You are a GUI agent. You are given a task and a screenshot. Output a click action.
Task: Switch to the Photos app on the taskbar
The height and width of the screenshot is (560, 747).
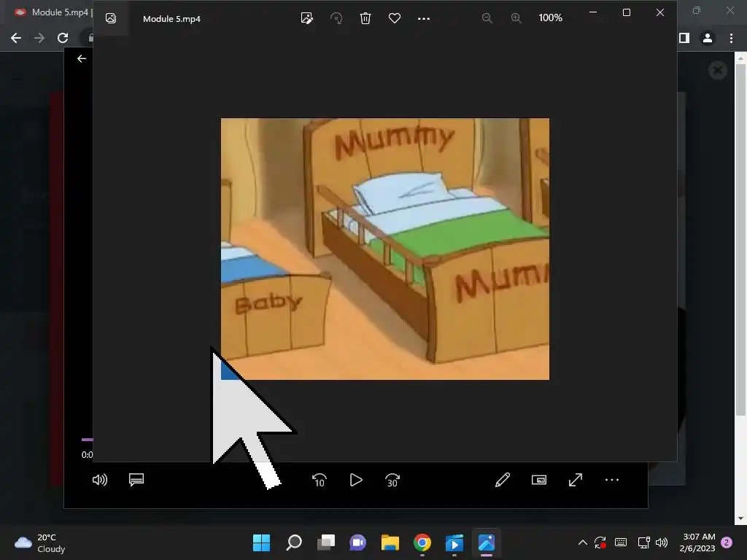[x=487, y=542]
